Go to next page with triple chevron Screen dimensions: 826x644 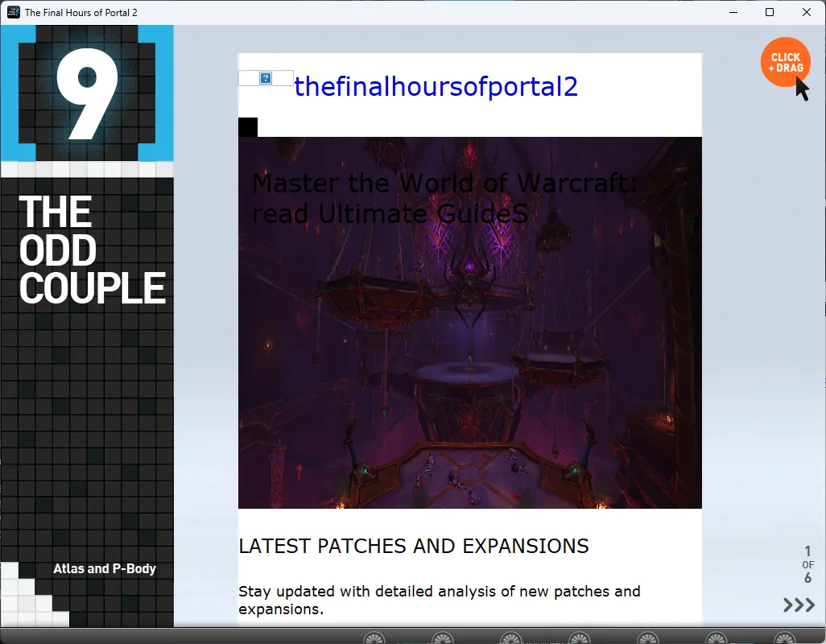799,605
